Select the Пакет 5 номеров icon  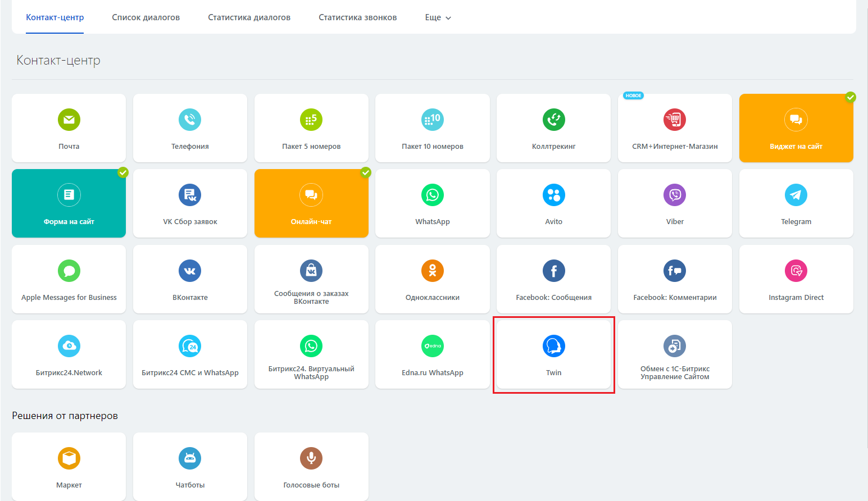pyautogui.click(x=311, y=120)
